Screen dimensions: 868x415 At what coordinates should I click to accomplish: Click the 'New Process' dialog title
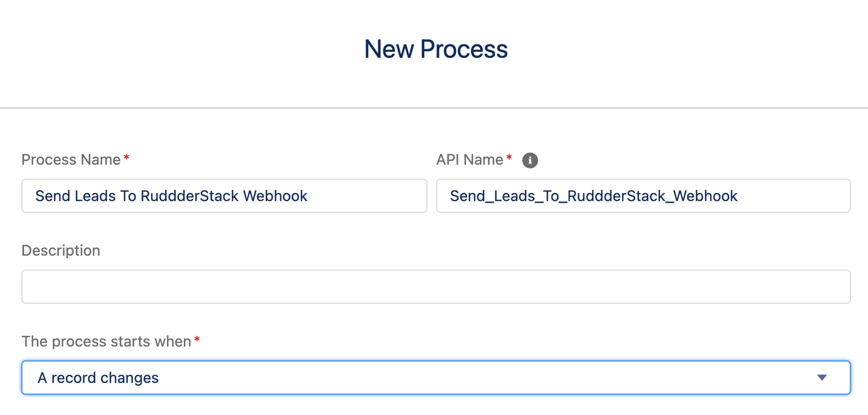pyautogui.click(x=435, y=48)
